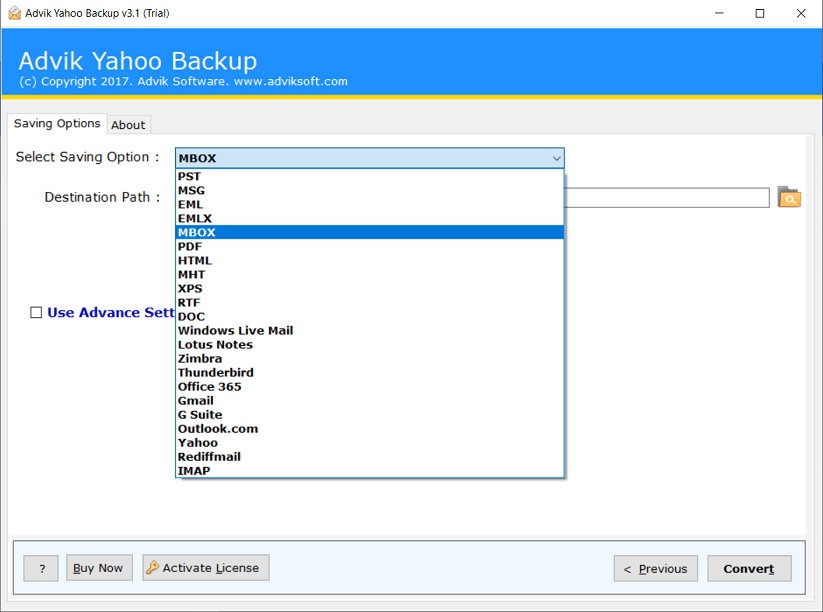Choose Office 365 as destination

pos(370,387)
